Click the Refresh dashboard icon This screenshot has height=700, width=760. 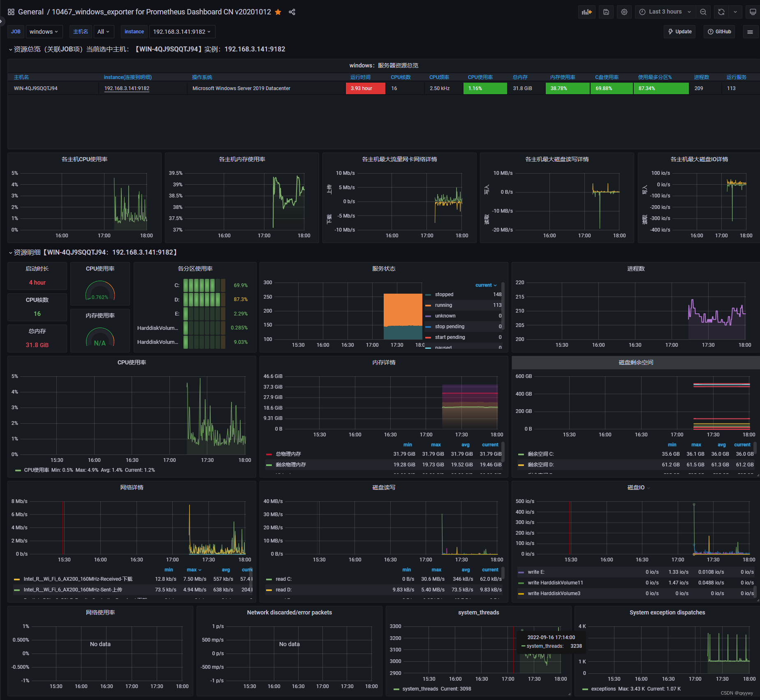721,12
